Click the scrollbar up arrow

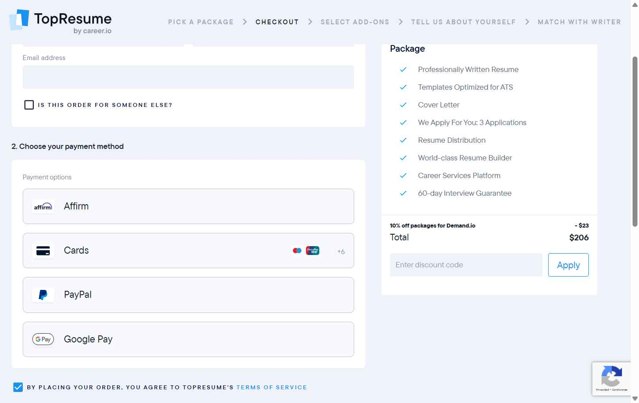click(x=635, y=4)
